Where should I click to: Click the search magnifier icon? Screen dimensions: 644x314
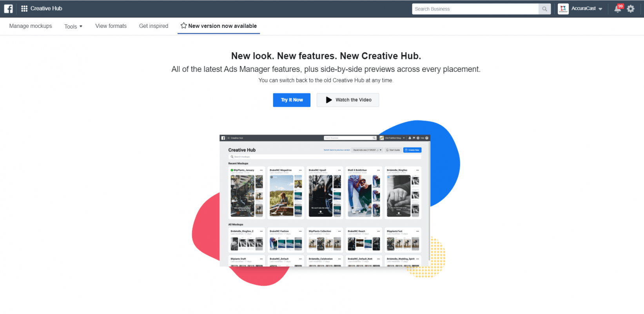[x=544, y=9]
